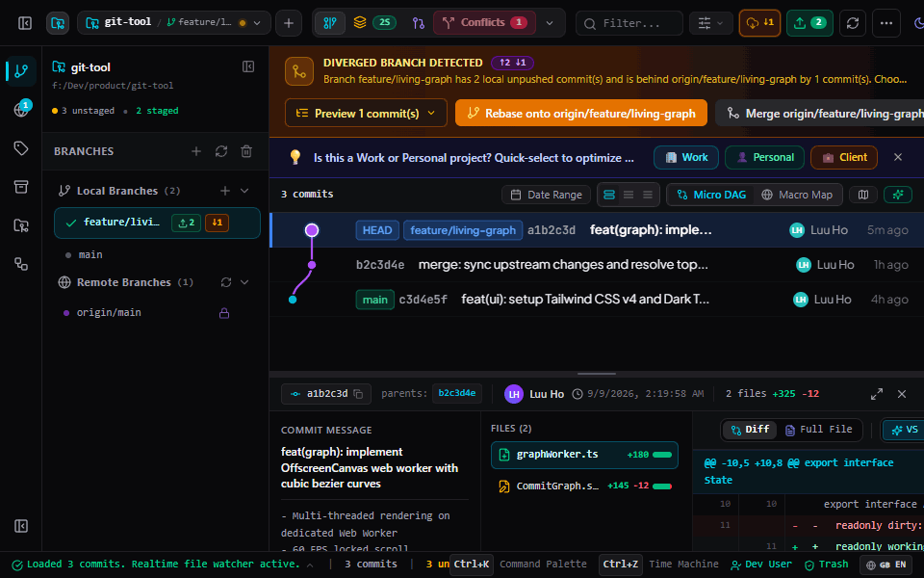
Task: Open the repositories folder icon in activity bar
Action: [x=21, y=225]
